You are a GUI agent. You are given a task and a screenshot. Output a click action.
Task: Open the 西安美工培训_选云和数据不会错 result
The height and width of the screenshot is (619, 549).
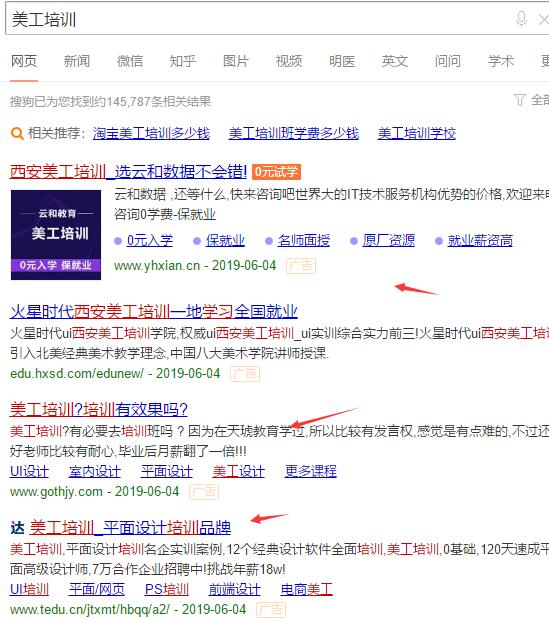[128, 172]
